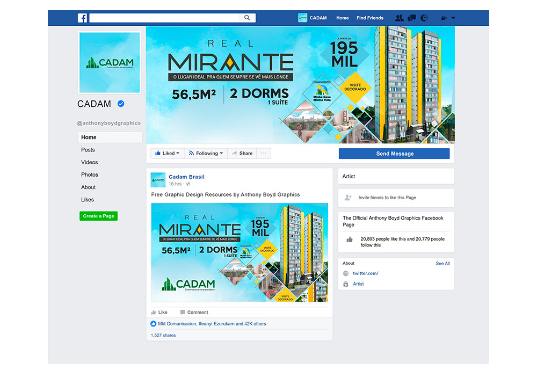Screen dimensions: 537x392
Task: Click the search magnifier icon
Action: pos(247,18)
